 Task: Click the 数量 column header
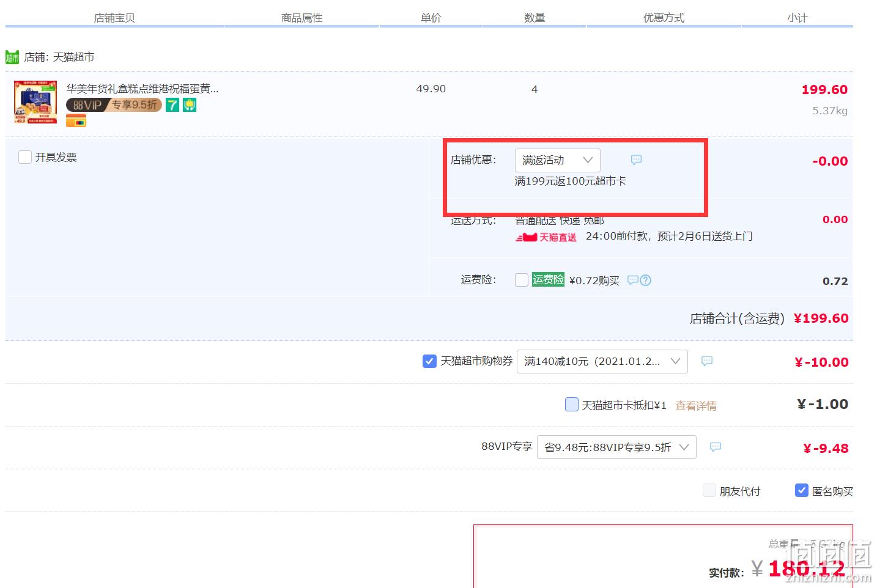[535, 18]
